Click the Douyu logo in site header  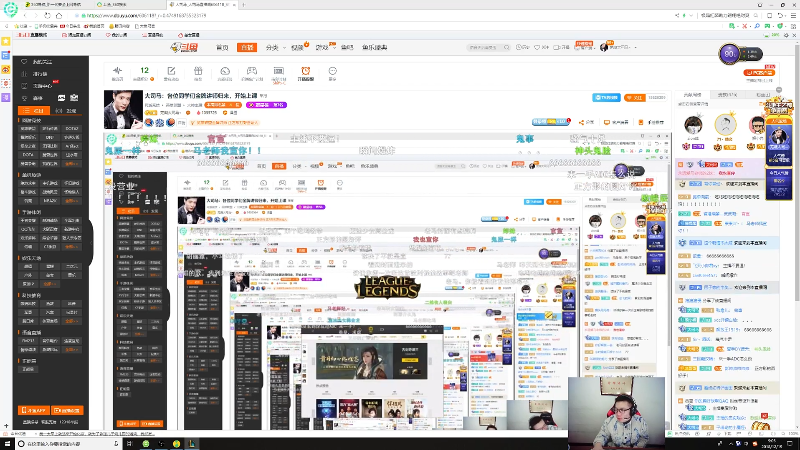(184, 47)
